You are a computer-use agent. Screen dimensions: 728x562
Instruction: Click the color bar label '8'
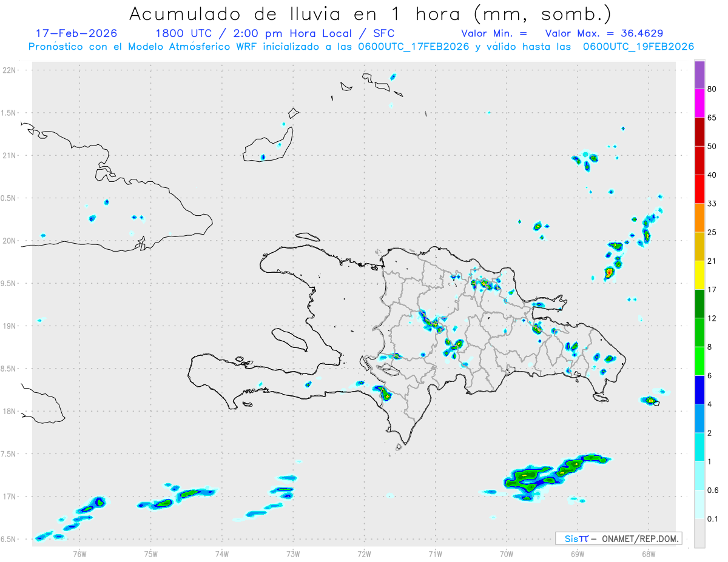click(x=710, y=347)
